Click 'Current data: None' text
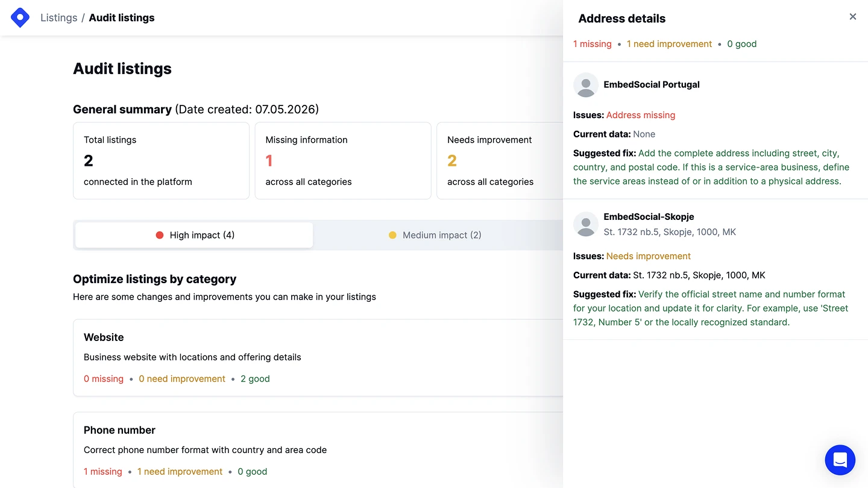The height and width of the screenshot is (488, 868). [614, 134]
